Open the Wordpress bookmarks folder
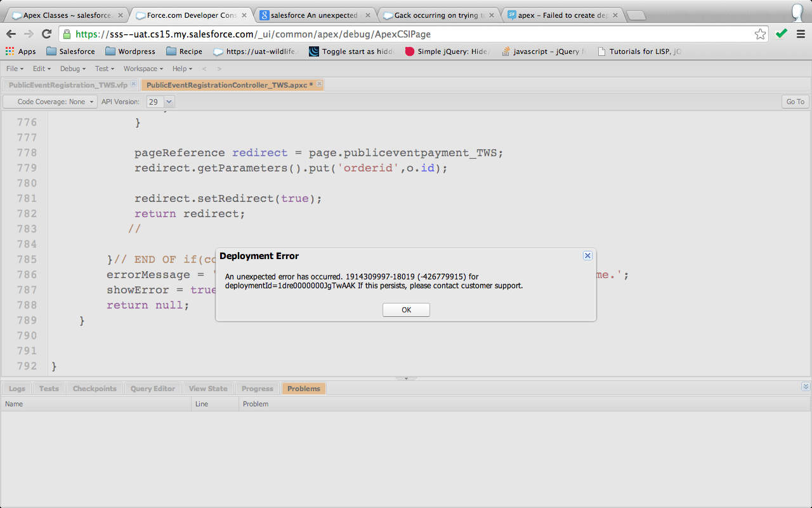This screenshot has height=508, width=812. click(130, 51)
